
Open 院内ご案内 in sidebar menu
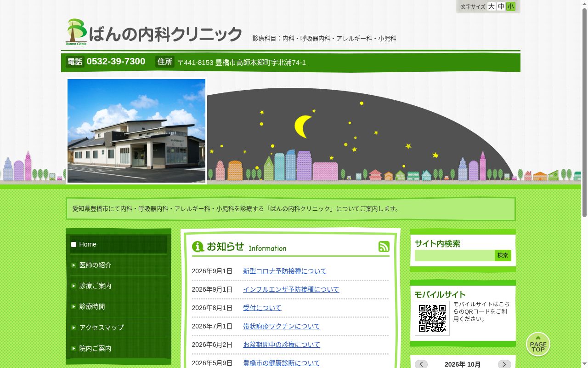pyautogui.click(x=119, y=348)
